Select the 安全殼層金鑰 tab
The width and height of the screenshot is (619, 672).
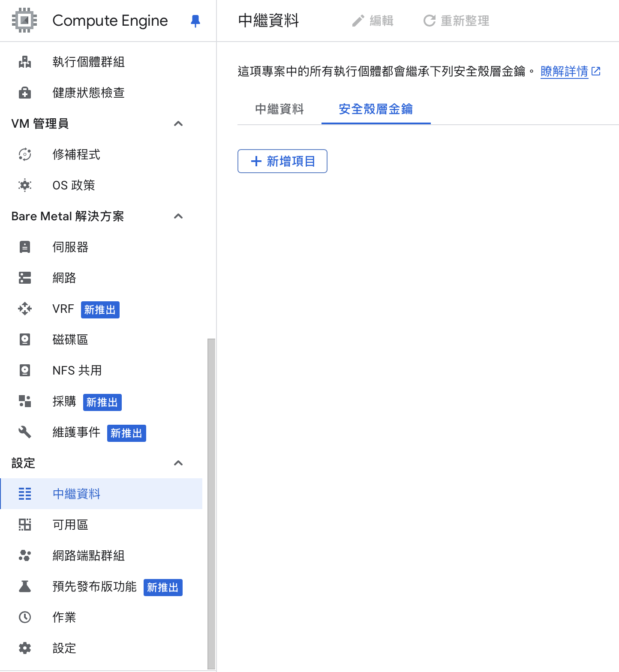(x=376, y=109)
